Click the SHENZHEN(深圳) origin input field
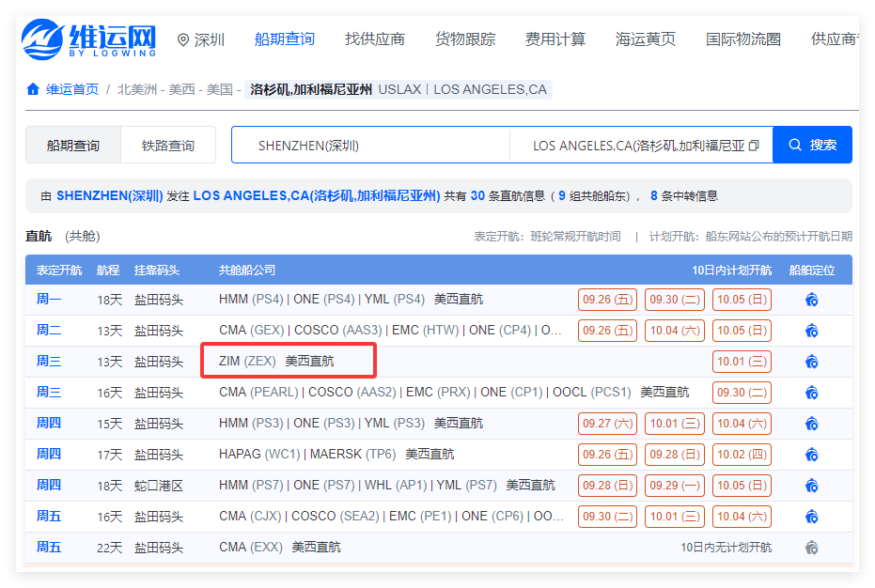 (370, 145)
